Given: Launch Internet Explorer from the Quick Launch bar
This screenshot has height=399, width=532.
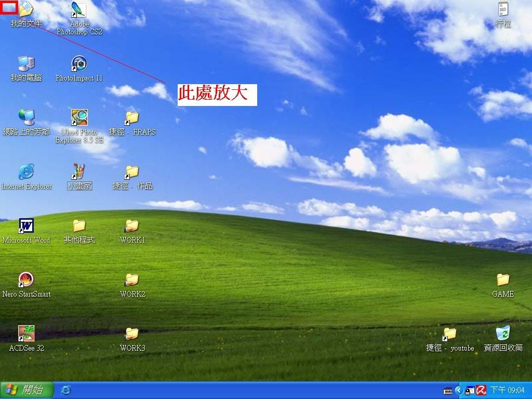Looking at the screenshot, I should (x=66, y=390).
